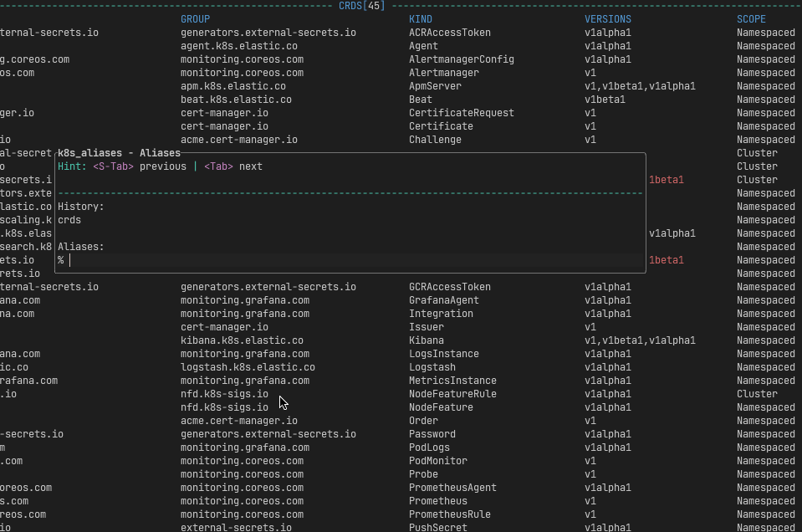Viewport: 802px width, 532px height.
Task: Click the '<Tab>' next hint
Action: coord(218,166)
